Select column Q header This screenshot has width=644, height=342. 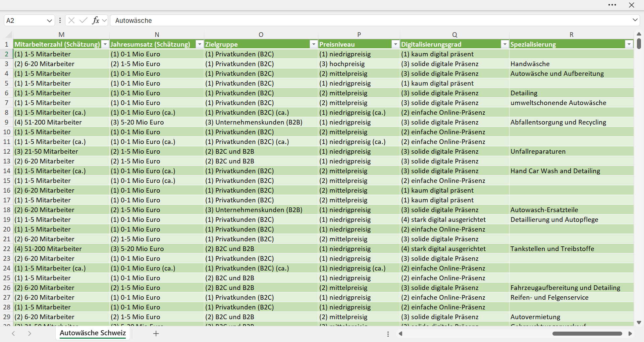[454, 35]
